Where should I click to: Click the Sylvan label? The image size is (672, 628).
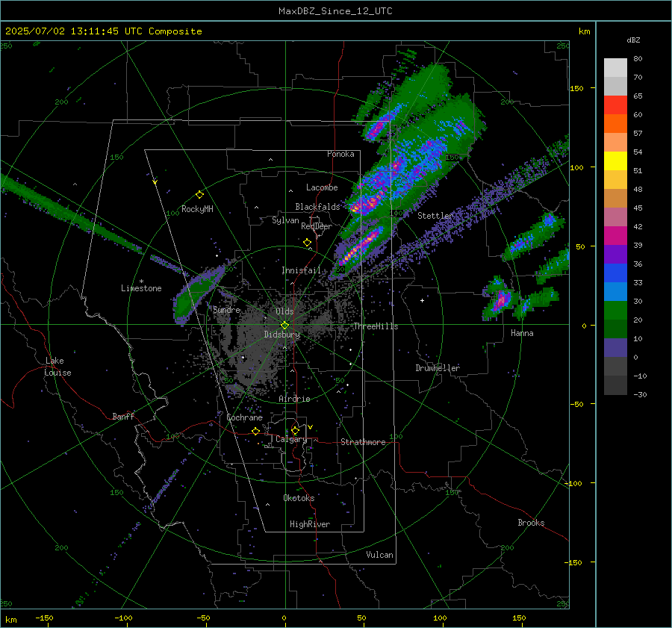(285, 220)
